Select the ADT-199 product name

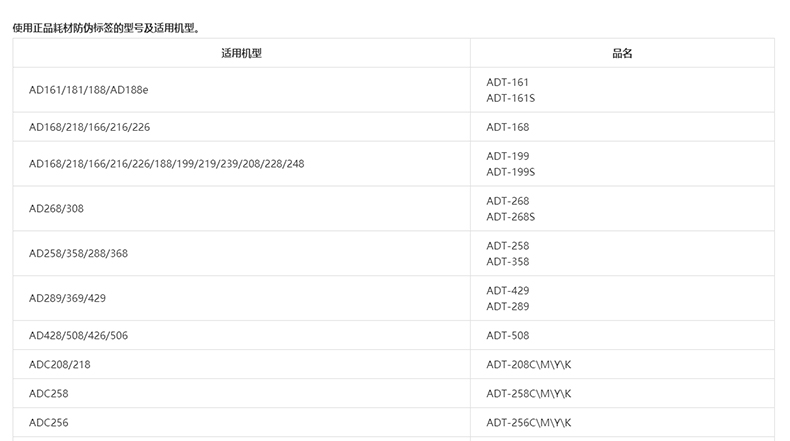click(x=507, y=156)
